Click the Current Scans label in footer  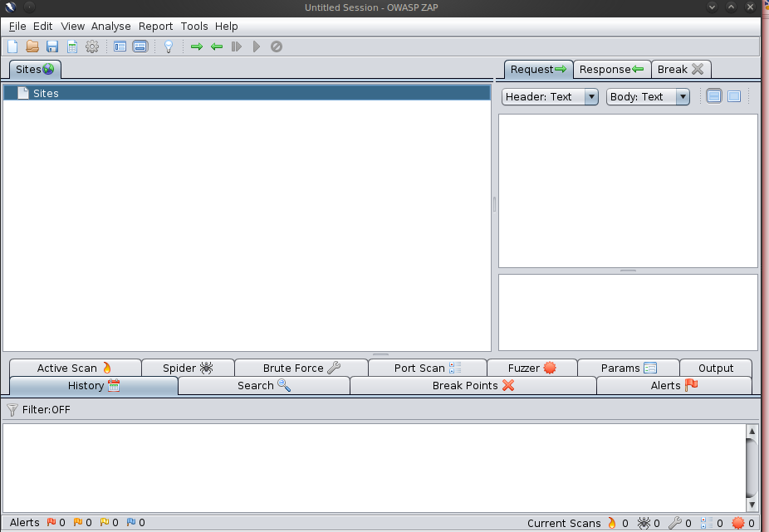pos(564,523)
